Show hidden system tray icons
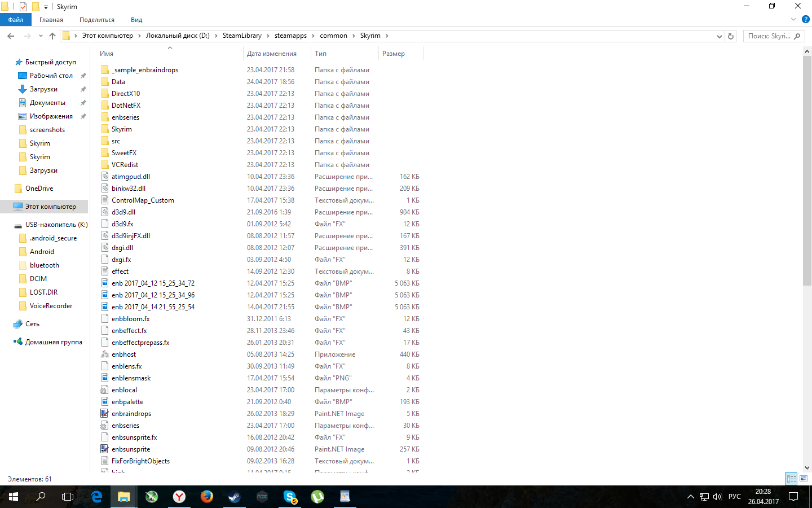812x508 pixels. click(690, 497)
